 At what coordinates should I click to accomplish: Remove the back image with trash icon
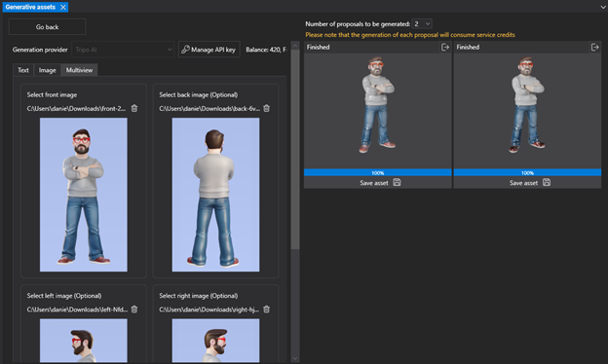(x=266, y=108)
